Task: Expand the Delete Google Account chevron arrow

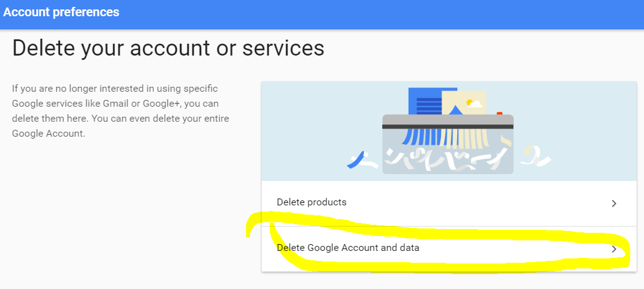Action: (614, 249)
